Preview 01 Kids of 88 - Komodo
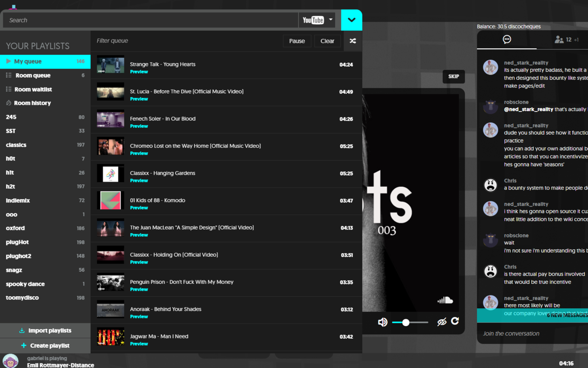Viewport: 588px width, 368px height. [x=139, y=207]
